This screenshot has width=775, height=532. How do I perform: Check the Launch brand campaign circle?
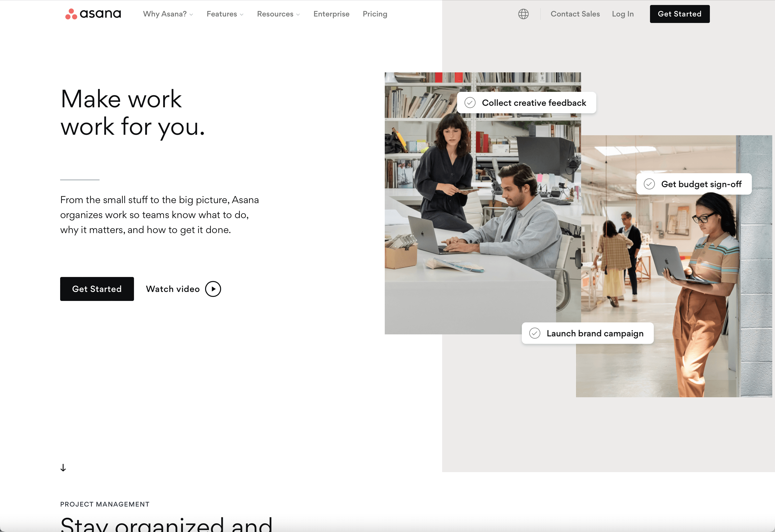point(534,333)
